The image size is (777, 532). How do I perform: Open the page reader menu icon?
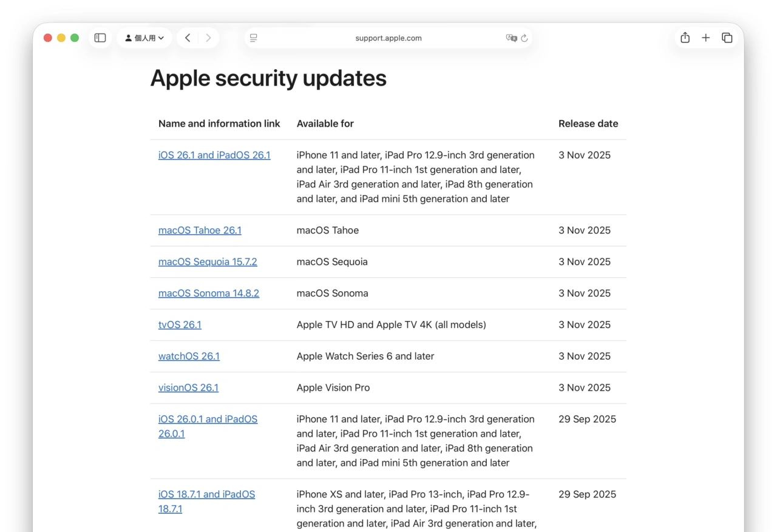[x=254, y=38]
